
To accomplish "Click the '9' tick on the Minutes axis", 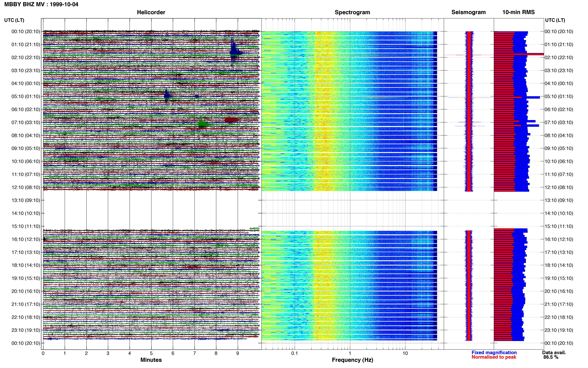I will 238,353.
